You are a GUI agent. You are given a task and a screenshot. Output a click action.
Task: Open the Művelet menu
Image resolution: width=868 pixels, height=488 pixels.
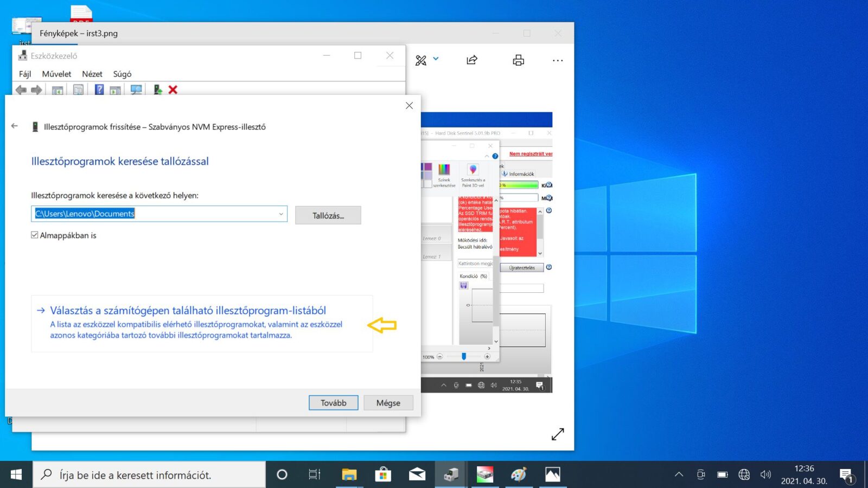point(56,74)
